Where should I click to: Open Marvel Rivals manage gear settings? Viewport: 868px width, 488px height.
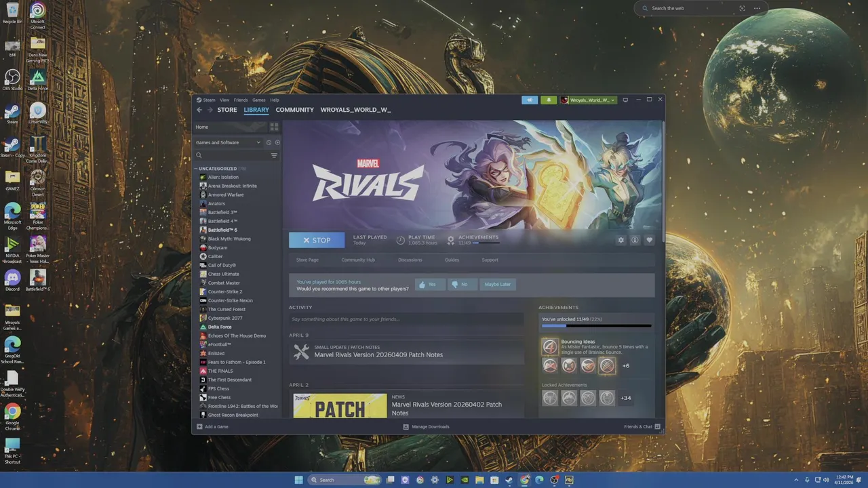point(620,240)
